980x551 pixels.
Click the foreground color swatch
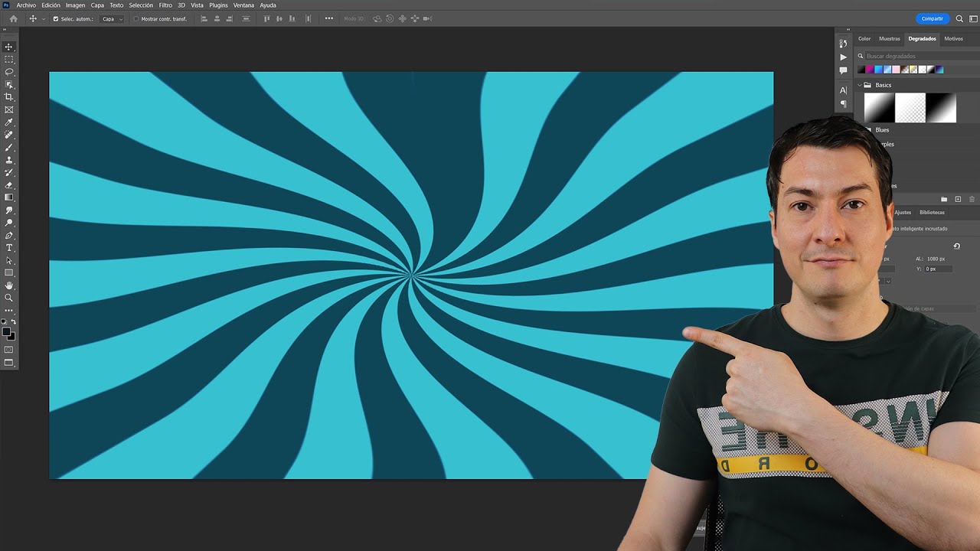coord(7,332)
